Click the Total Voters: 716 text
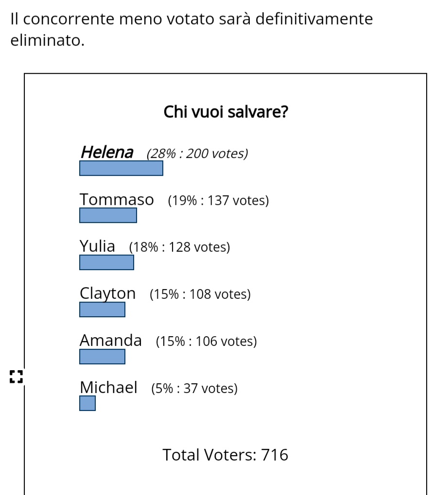448x495 pixels. point(225,455)
